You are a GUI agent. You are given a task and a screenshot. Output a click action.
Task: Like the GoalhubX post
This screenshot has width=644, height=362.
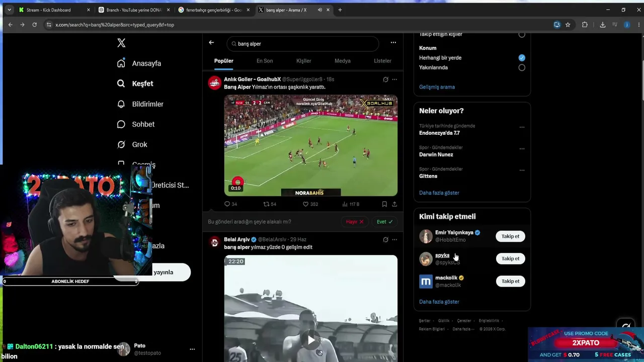point(310,204)
